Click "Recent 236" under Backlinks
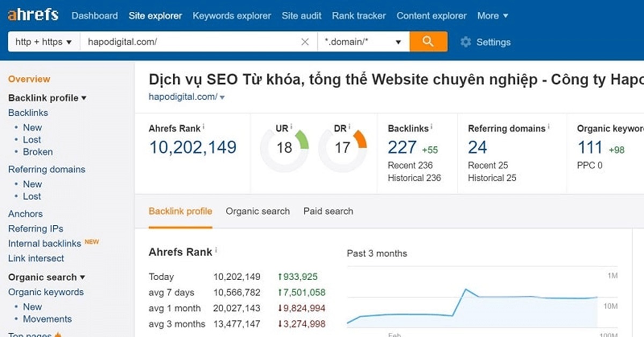The width and height of the screenshot is (644, 337). click(410, 165)
